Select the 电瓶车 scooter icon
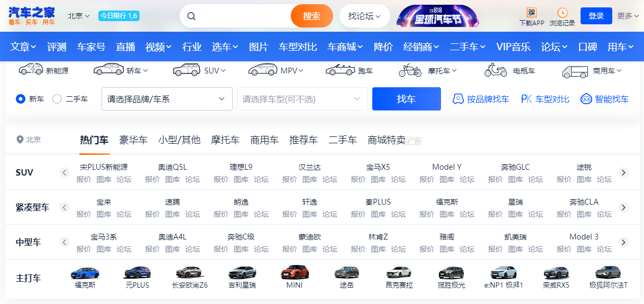The height and width of the screenshot is (304, 644). tap(496, 70)
